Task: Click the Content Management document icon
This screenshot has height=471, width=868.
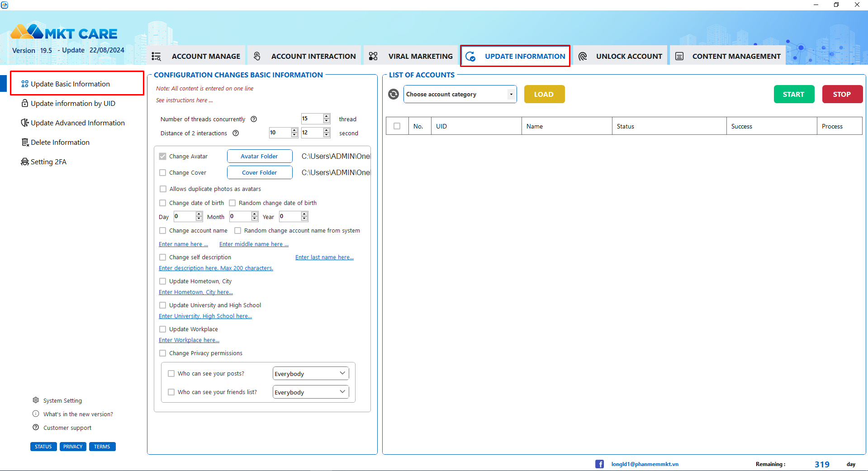Action: 679,56
